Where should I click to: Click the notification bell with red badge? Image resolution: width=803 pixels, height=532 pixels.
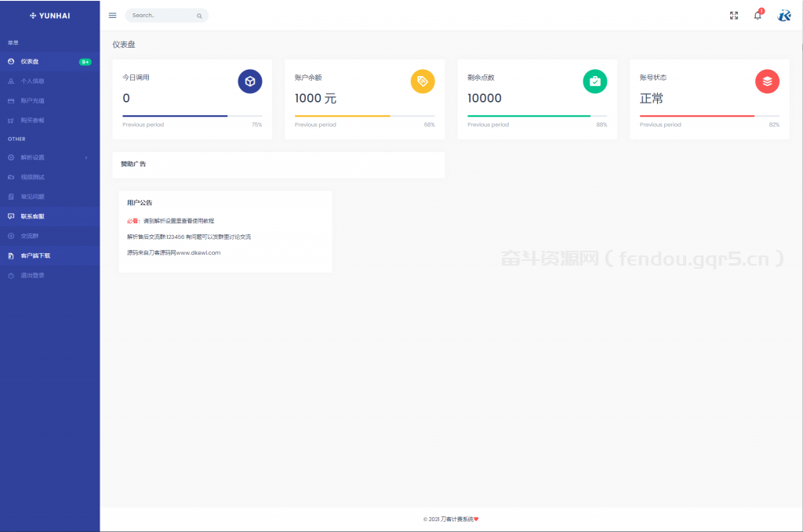pyautogui.click(x=758, y=15)
